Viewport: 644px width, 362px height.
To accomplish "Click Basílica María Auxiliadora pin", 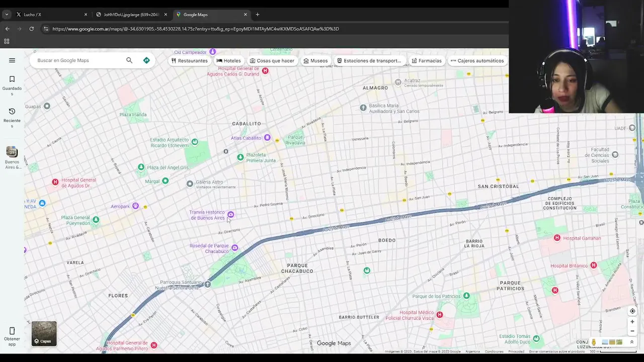I will coord(363,108).
